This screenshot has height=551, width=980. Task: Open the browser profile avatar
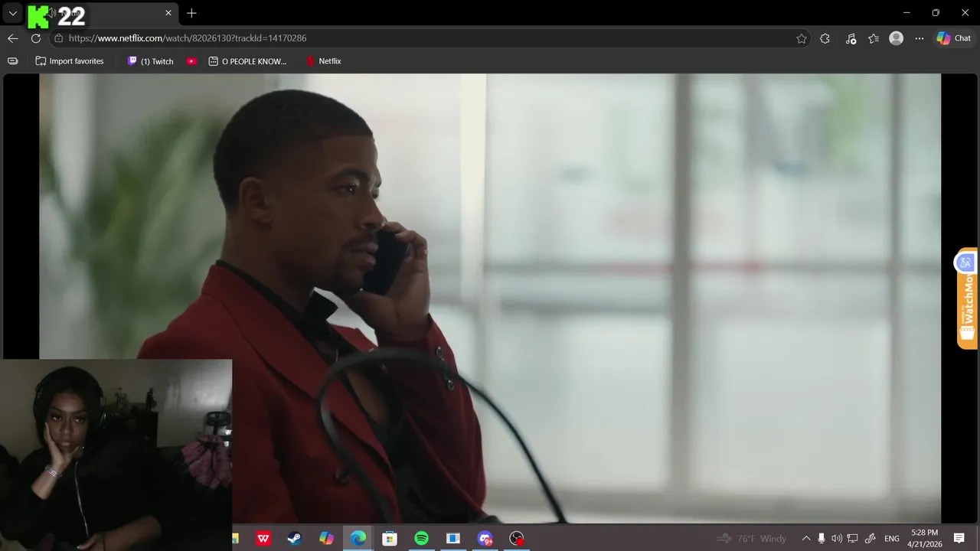coord(897,38)
